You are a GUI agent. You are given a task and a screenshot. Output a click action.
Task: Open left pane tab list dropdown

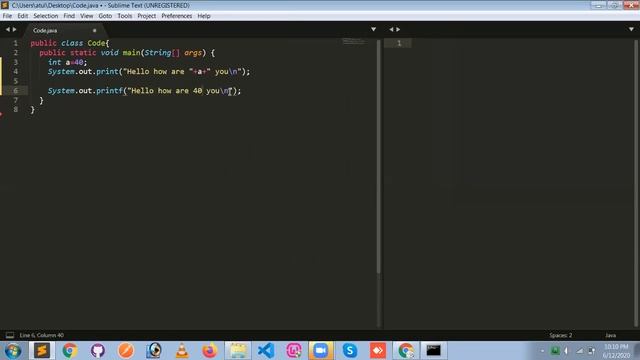(373, 29)
